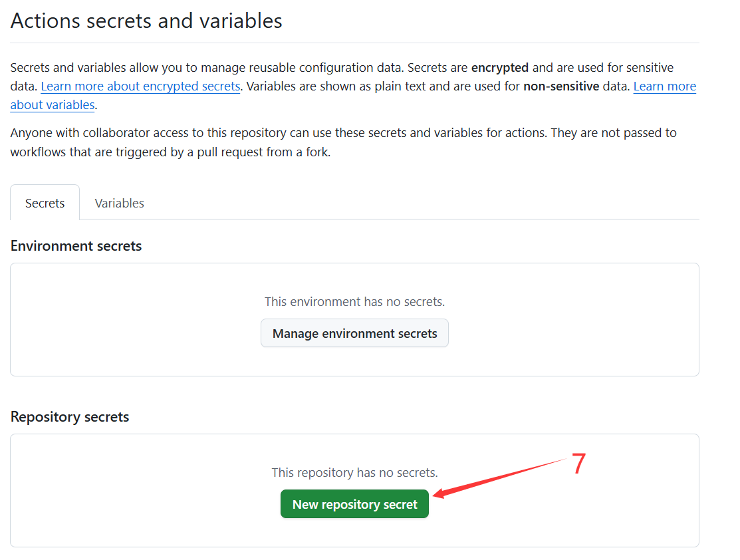Click the bold word 'encrypted'
Image resolution: width=740 pixels, height=560 pixels.
click(x=500, y=68)
